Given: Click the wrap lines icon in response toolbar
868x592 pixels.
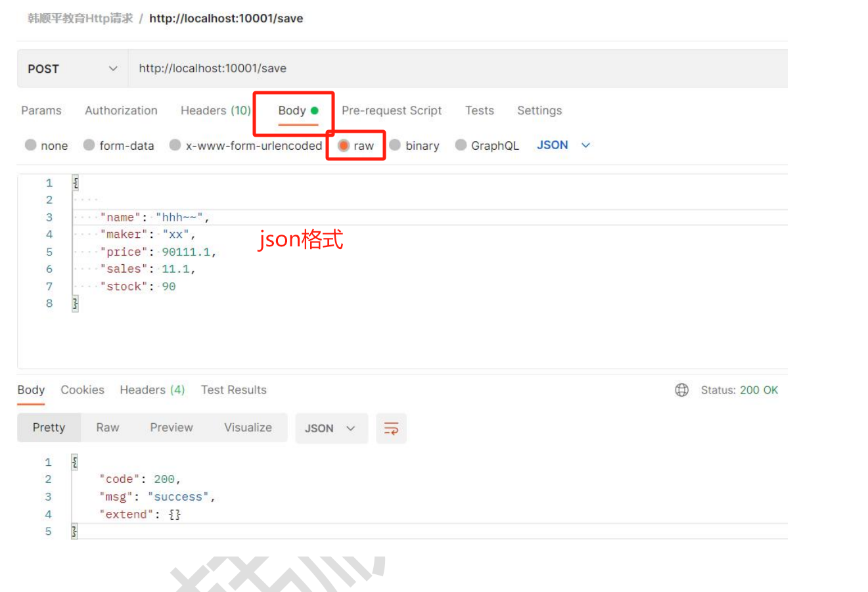Looking at the screenshot, I should point(391,428).
